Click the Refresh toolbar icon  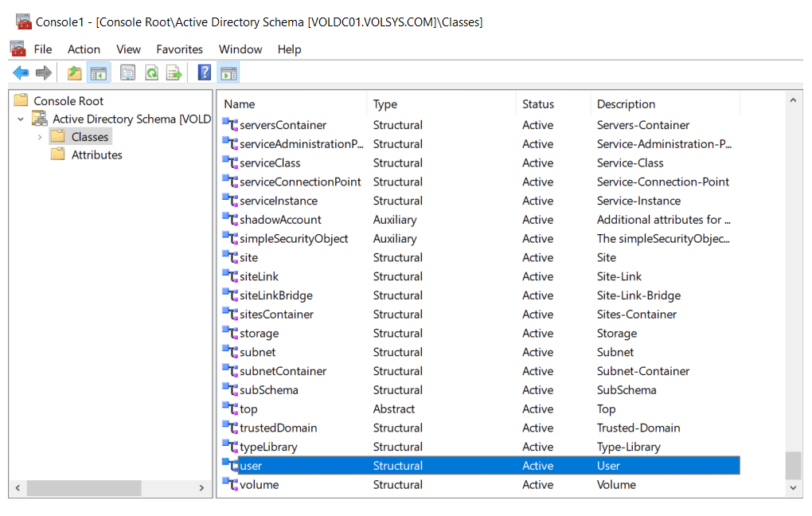coord(151,73)
